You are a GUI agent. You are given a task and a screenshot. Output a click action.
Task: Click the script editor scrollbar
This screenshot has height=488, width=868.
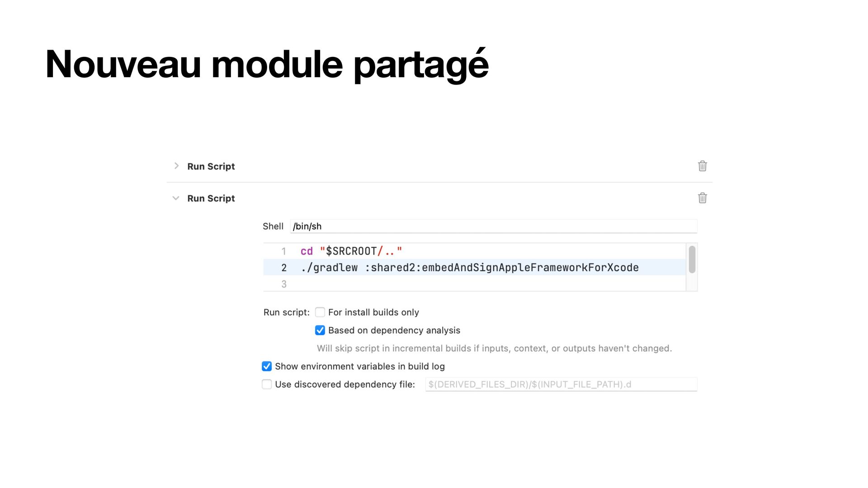(x=692, y=259)
